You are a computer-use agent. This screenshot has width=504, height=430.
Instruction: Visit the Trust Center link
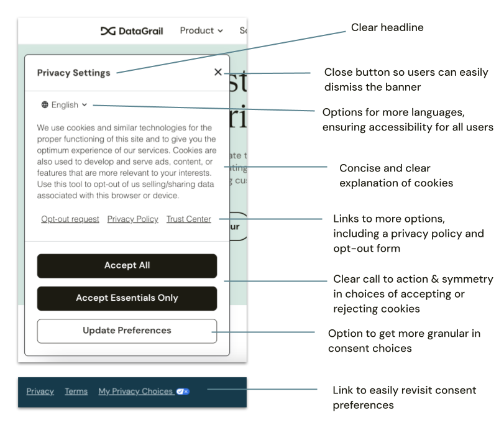pos(188,219)
